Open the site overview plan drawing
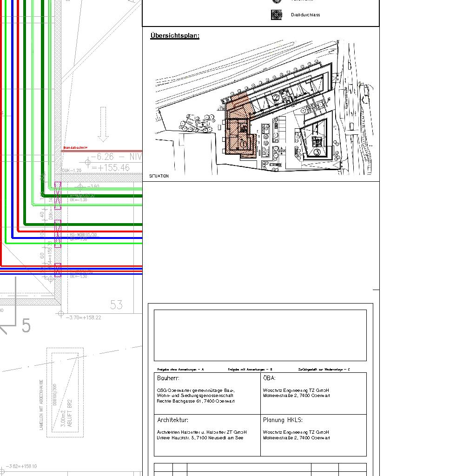This screenshot has width=476, height=476. [264, 107]
